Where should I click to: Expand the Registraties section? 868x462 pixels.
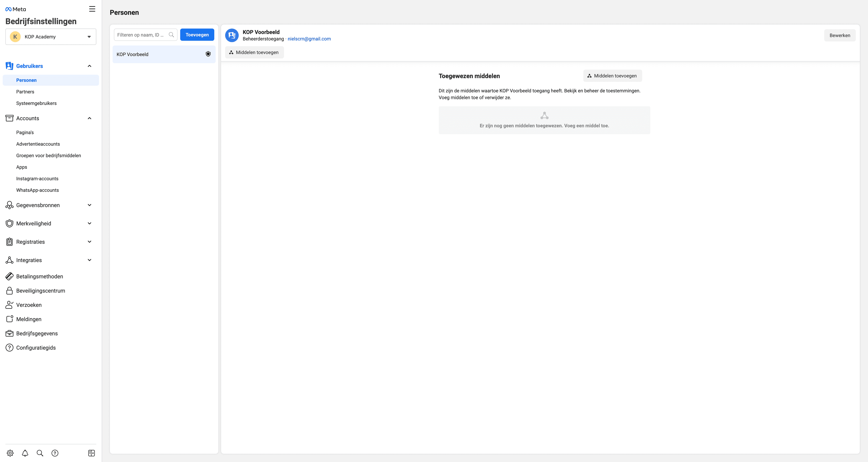point(89,242)
